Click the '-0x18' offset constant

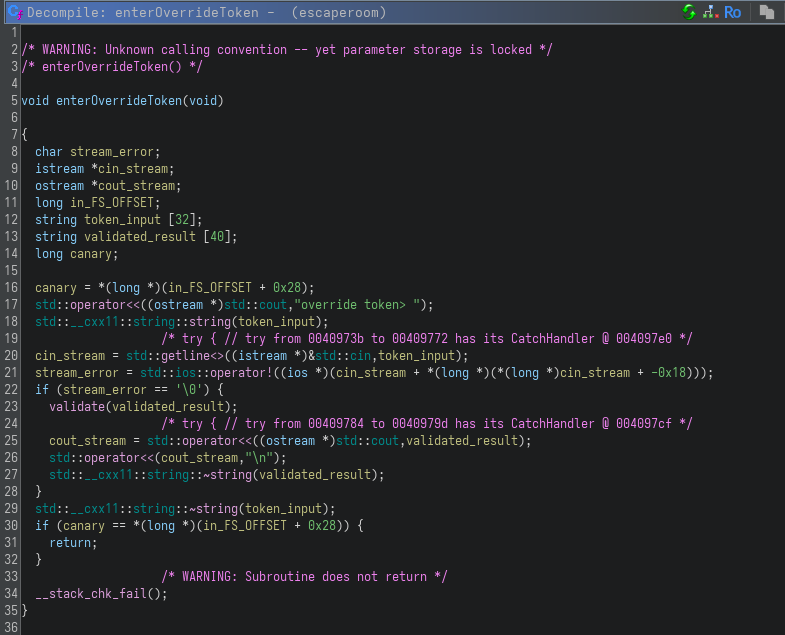coord(668,373)
